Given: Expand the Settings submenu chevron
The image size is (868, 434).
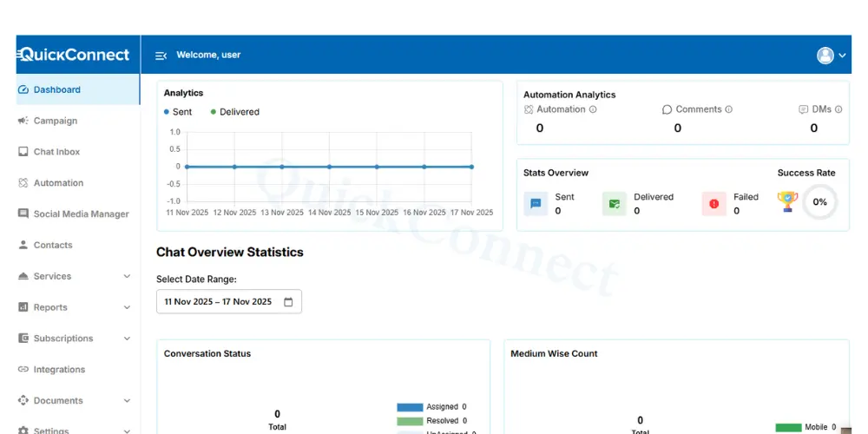Looking at the screenshot, I should click(x=127, y=431).
